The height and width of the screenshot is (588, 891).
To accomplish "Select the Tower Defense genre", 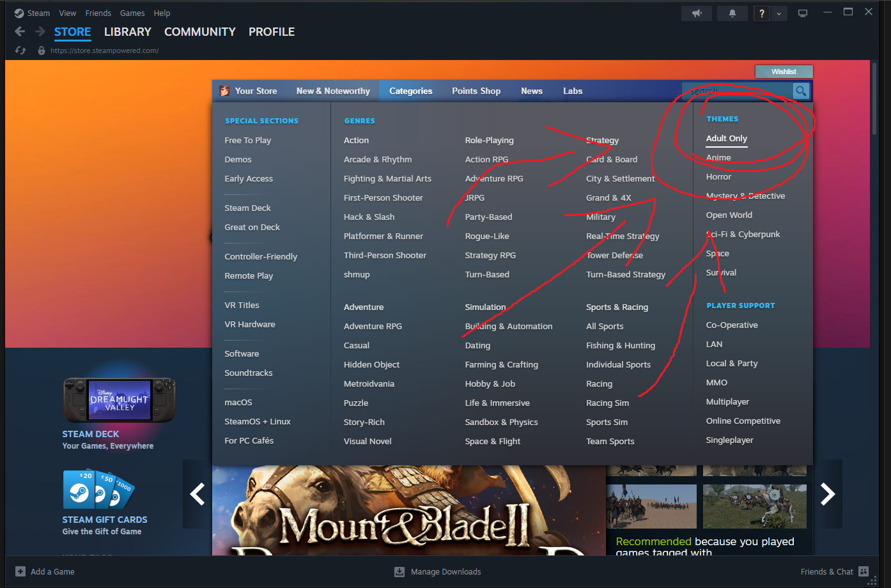I will point(615,255).
